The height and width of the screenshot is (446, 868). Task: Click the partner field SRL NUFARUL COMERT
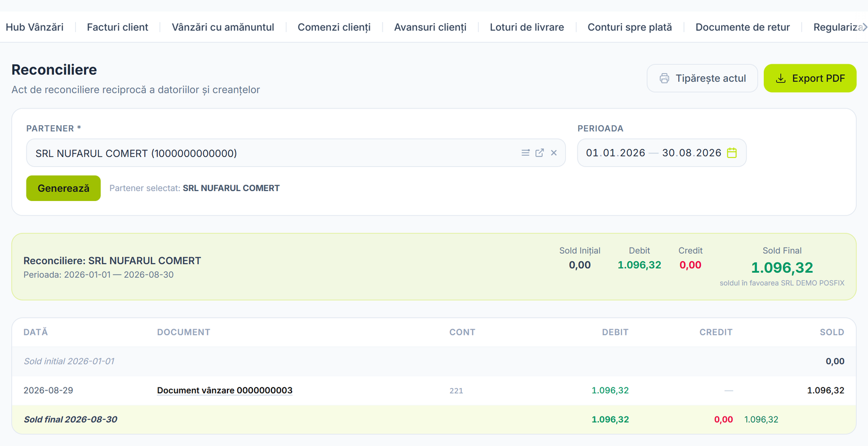click(296, 153)
